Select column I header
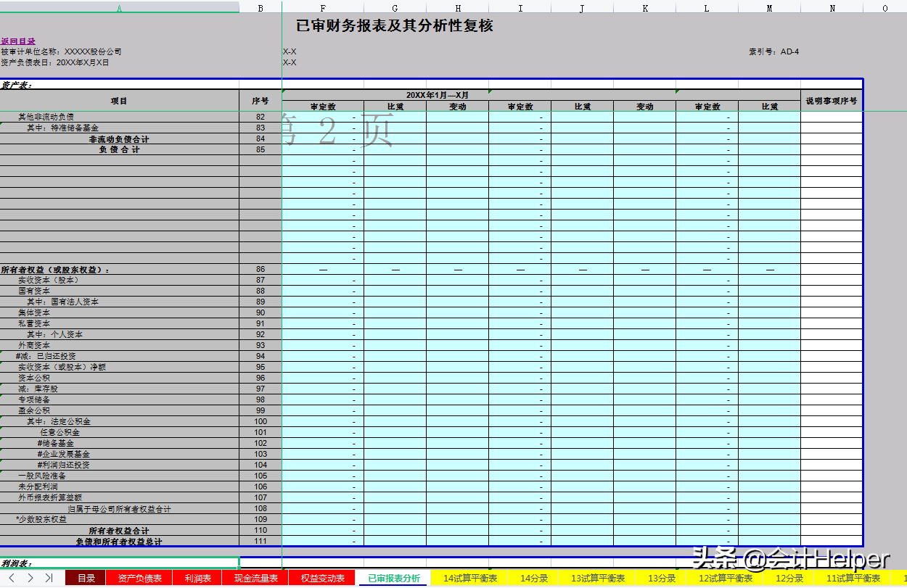Viewport: 907px width, 588px height. coord(520,7)
